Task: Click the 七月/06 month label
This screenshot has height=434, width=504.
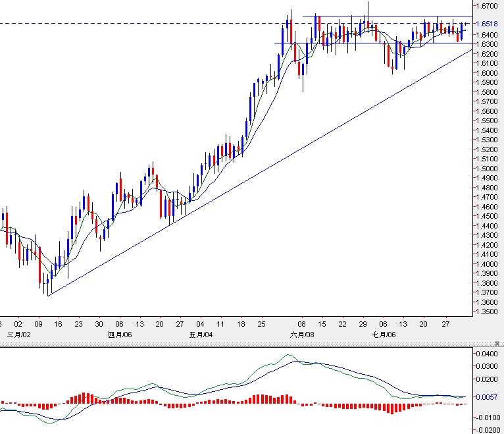Action: pos(384,335)
